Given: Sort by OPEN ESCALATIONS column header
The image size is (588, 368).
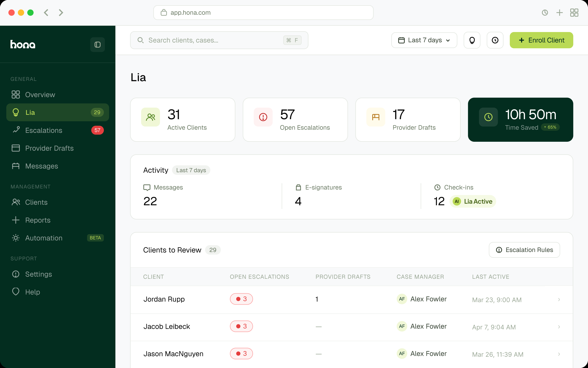Looking at the screenshot, I should pyautogui.click(x=259, y=277).
